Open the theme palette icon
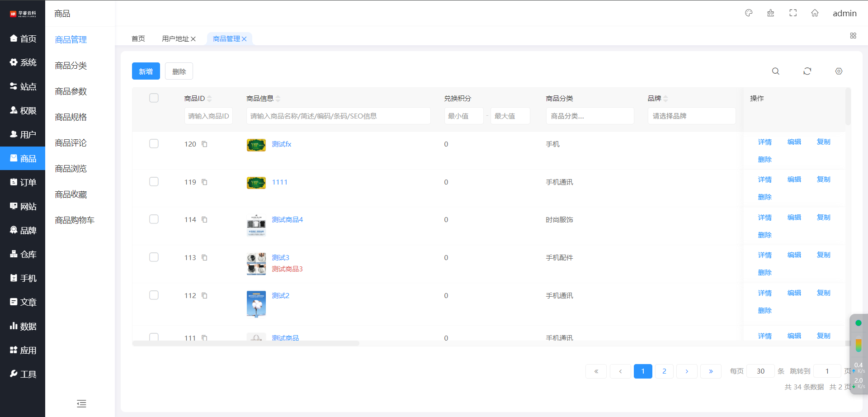868x417 pixels. (749, 13)
